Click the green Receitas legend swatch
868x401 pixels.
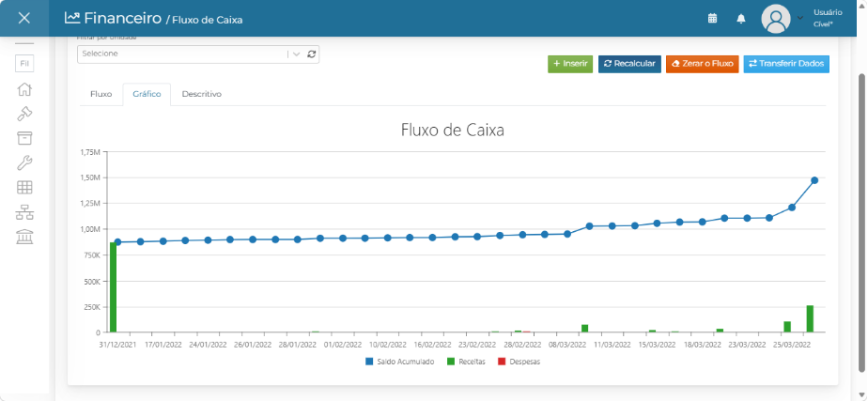click(x=451, y=362)
